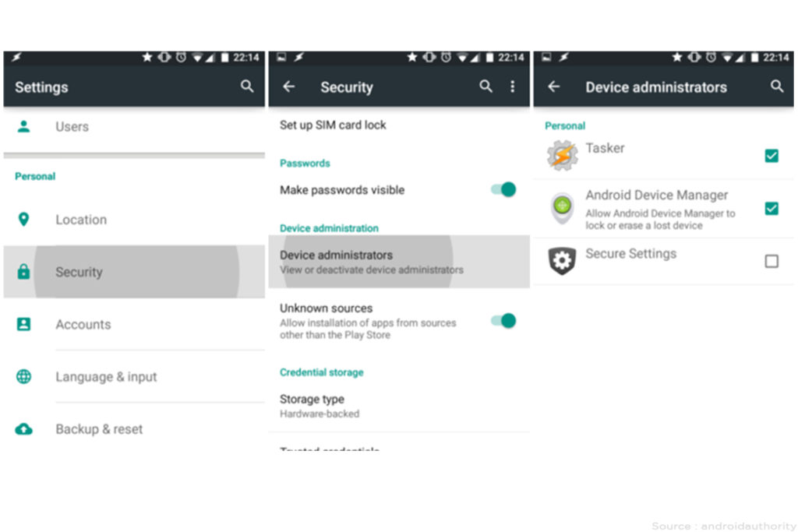Tap the search icon in Security header
This screenshot has width=798, height=532.
coord(486,86)
